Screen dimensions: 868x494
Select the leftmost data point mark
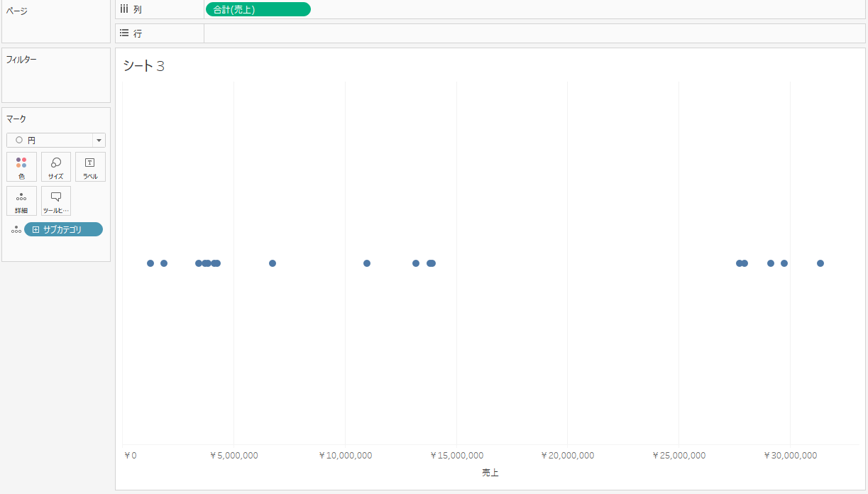click(x=150, y=263)
